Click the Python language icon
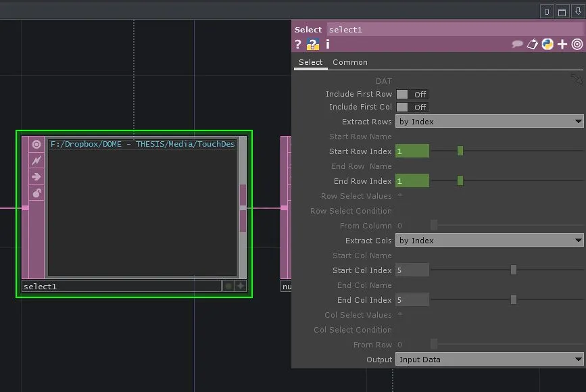 pos(547,45)
